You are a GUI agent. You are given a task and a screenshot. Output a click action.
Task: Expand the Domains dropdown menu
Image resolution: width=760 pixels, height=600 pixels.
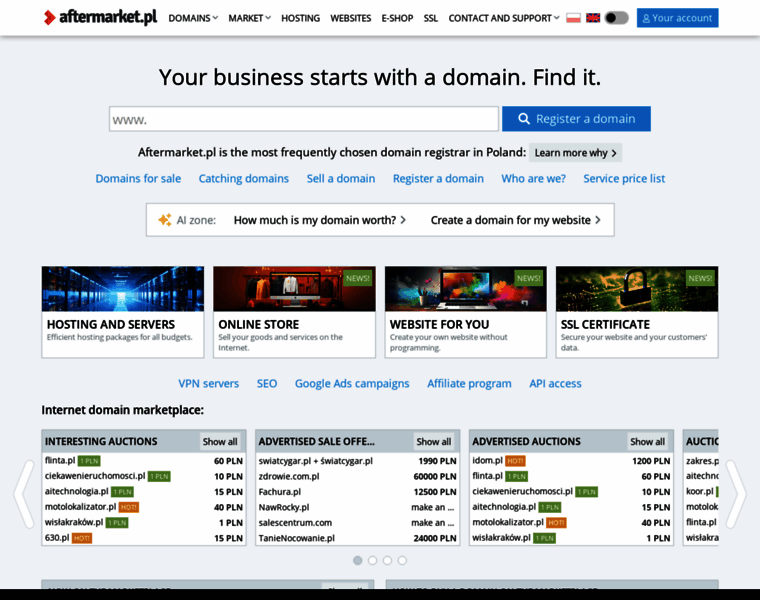tap(193, 18)
